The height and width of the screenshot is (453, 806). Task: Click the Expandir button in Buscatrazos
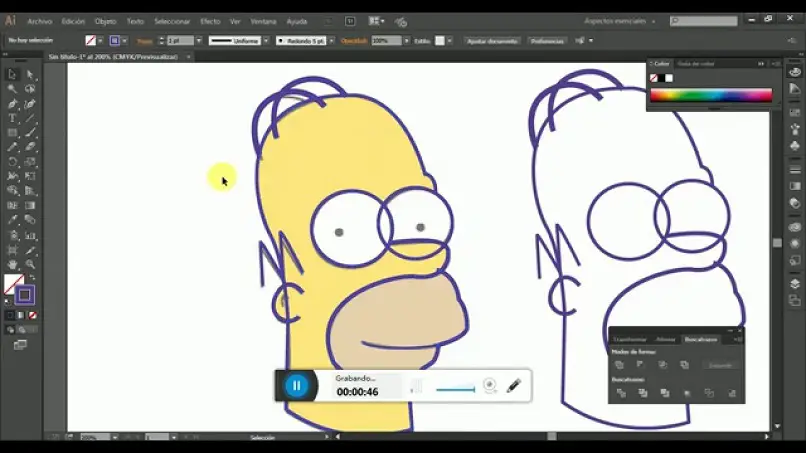pos(720,365)
